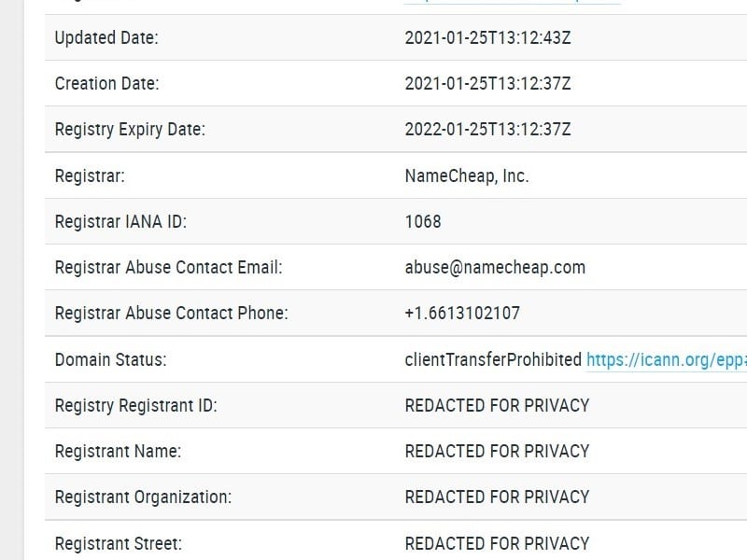The image size is (747, 560).
Task: Select the updated date value ending 13:12:43Z
Action: click(487, 38)
